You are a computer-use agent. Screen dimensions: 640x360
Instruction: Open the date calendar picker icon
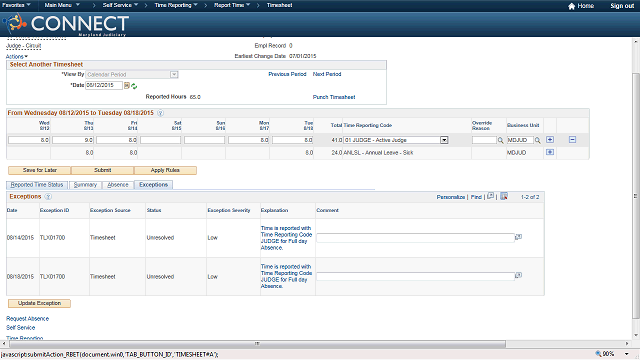[x=127, y=86]
